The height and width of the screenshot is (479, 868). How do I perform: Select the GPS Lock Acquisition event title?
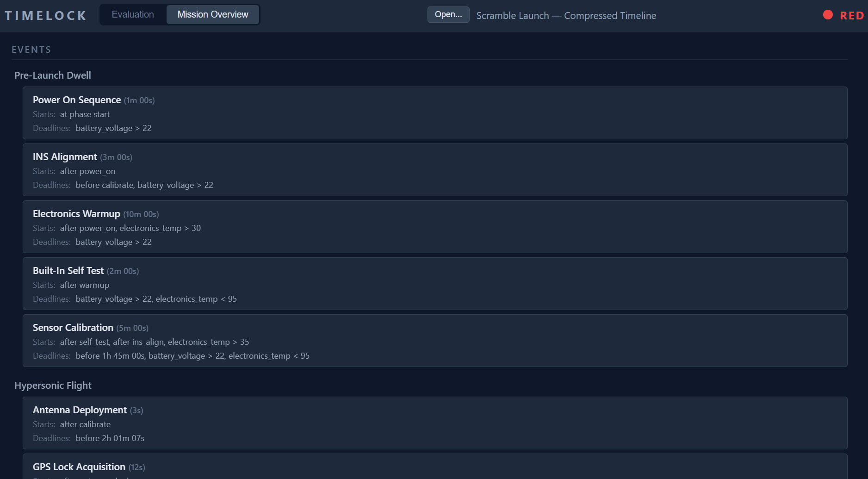(x=79, y=467)
